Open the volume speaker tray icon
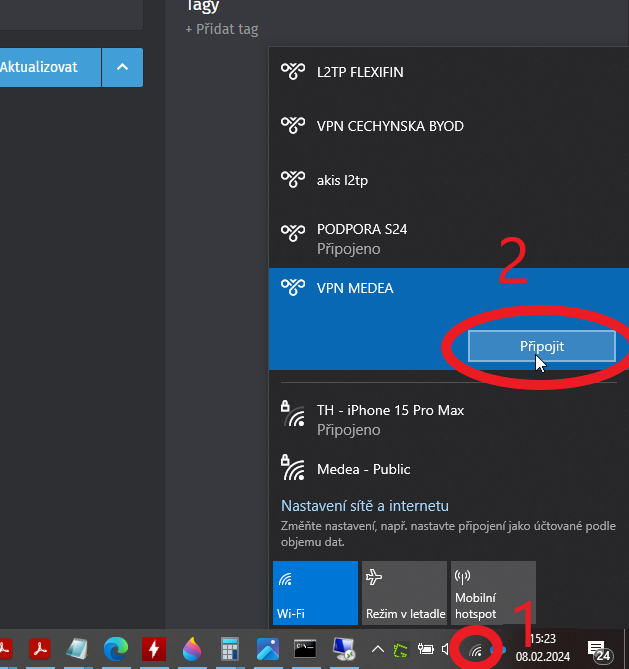 point(446,649)
